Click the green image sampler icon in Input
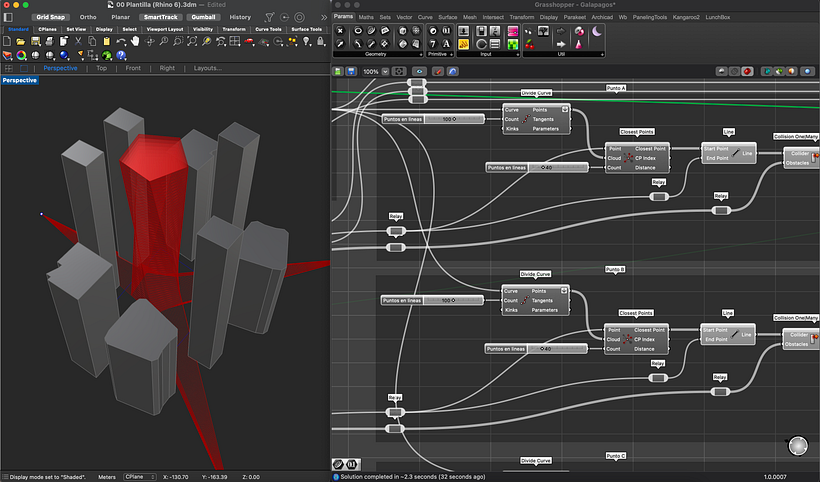Image resolution: width=820 pixels, height=482 pixels. [x=512, y=44]
